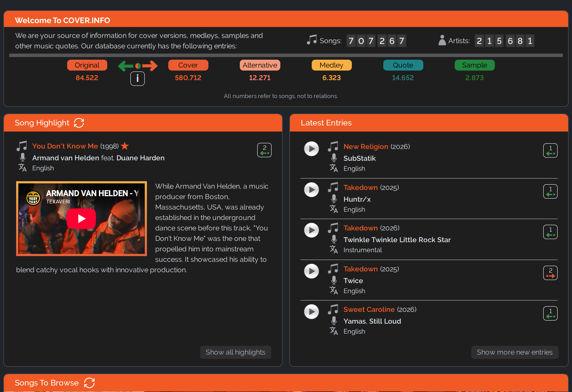Select the Cover category badge
The height and width of the screenshot is (392, 572).
click(188, 65)
